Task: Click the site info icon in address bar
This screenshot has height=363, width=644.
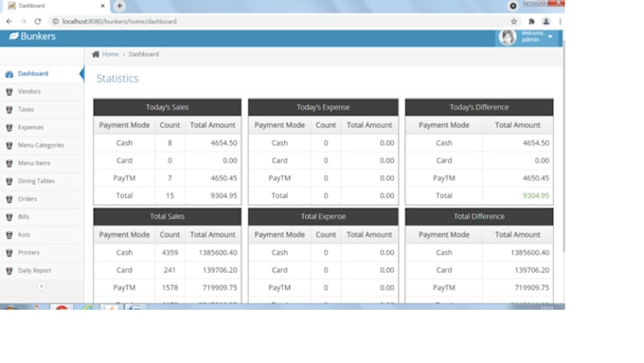Action: (56, 22)
